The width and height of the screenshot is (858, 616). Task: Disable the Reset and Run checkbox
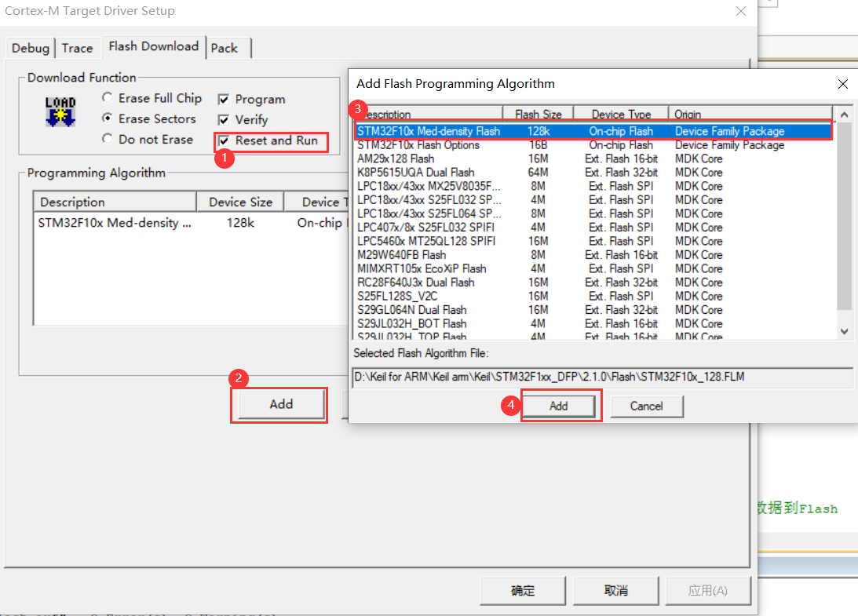(x=223, y=141)
